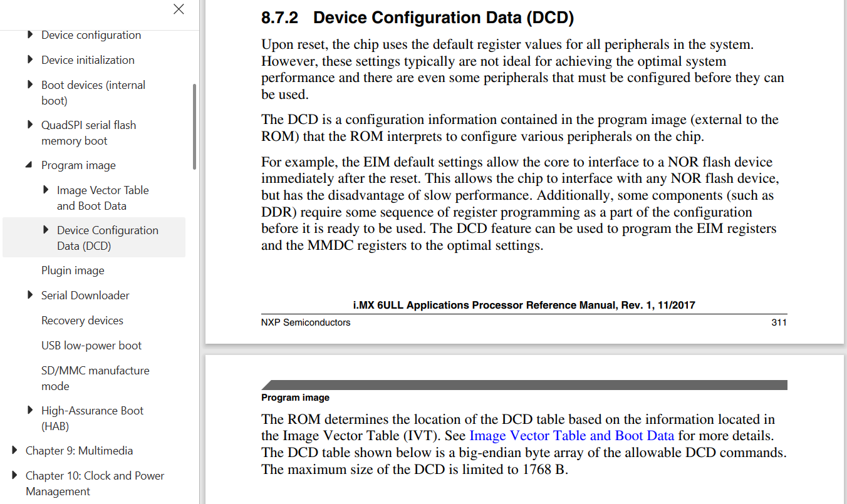Expand Chapter 9: Multimedia arrow

14,451
